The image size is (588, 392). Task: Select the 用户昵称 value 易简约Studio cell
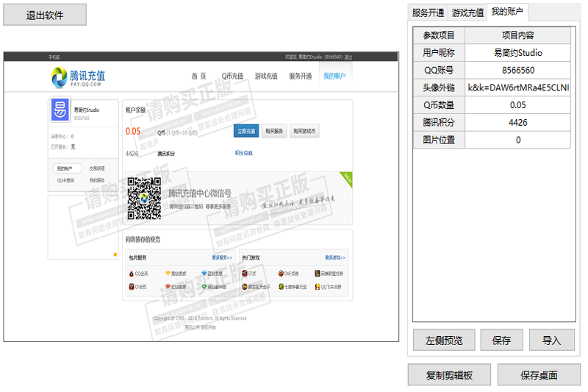pyautogui.click(x=517, y=53)
